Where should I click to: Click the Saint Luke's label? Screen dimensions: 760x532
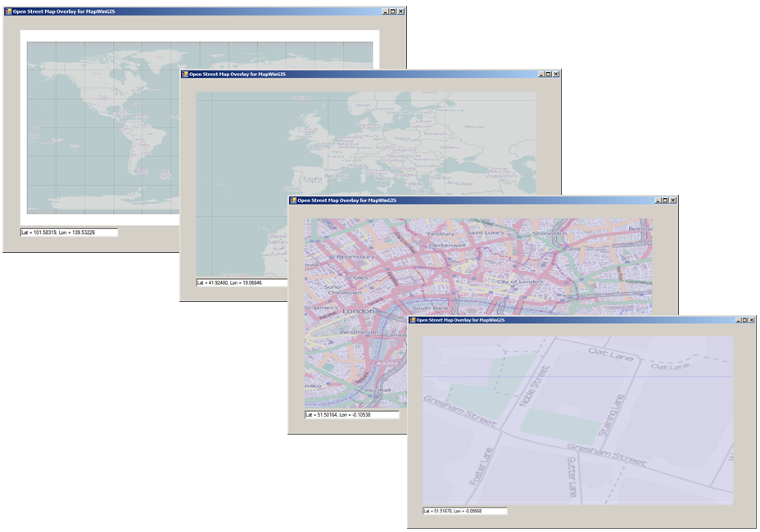(x=486, y=232)
